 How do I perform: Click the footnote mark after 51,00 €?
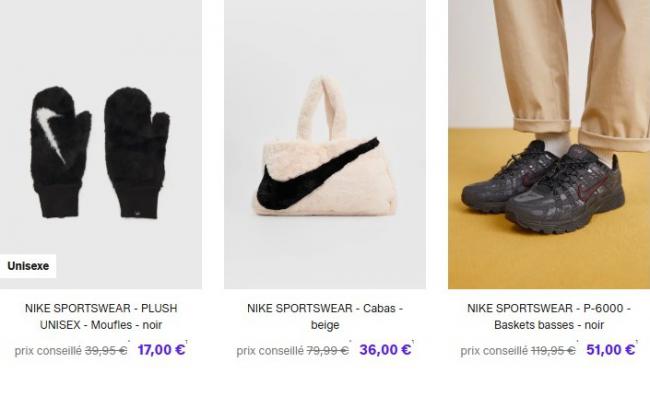tap(637, 343)
